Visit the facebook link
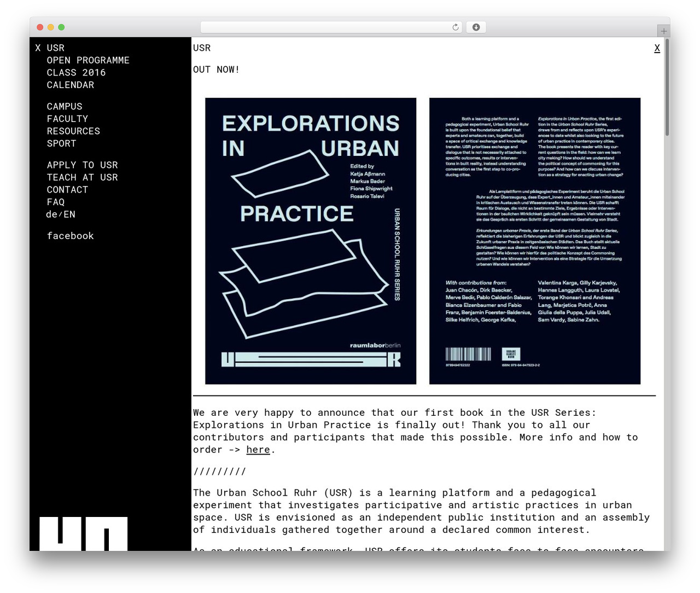 tap(71, 236)
